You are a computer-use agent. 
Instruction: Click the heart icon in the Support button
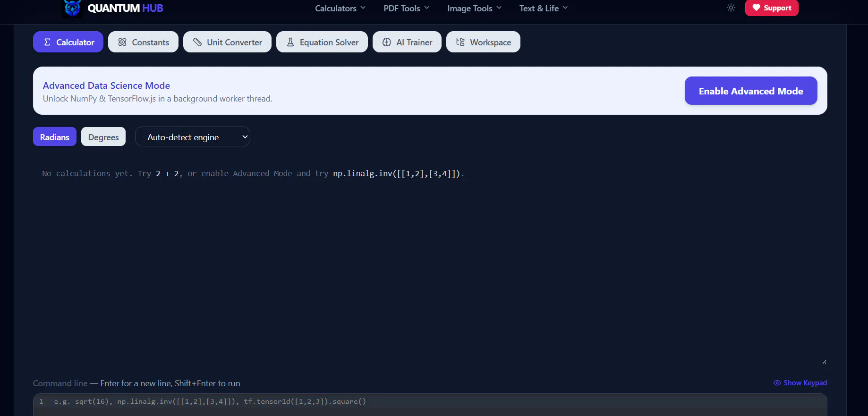click(756, 8)
